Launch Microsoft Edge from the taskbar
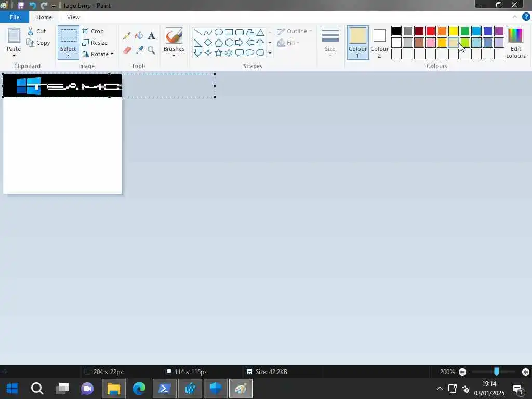This screenshot has height=399, width=532. 139,389
